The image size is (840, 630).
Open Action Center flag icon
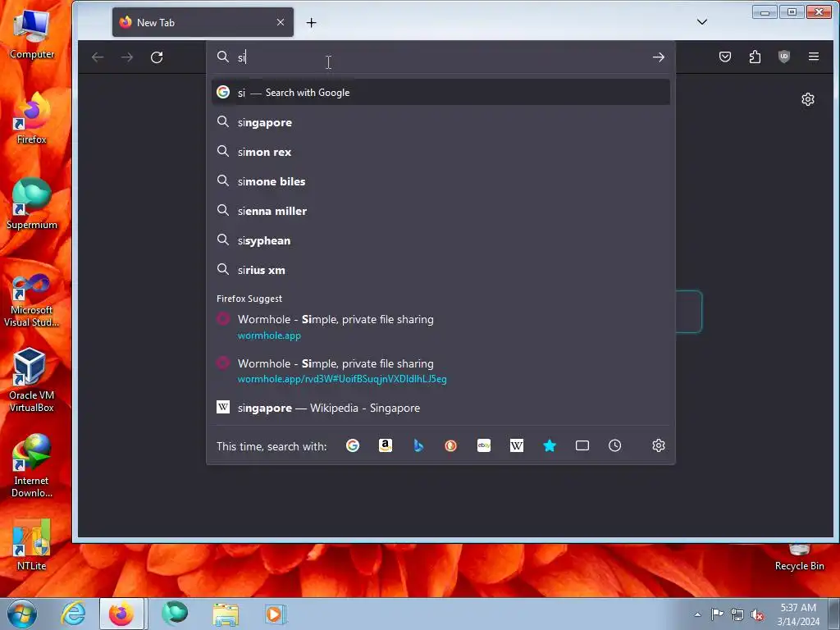(717, 614)
